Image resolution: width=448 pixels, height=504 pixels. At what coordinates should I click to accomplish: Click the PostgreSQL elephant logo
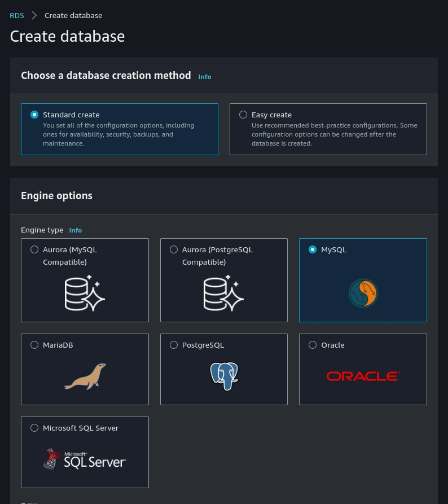(x=224, y=376)
